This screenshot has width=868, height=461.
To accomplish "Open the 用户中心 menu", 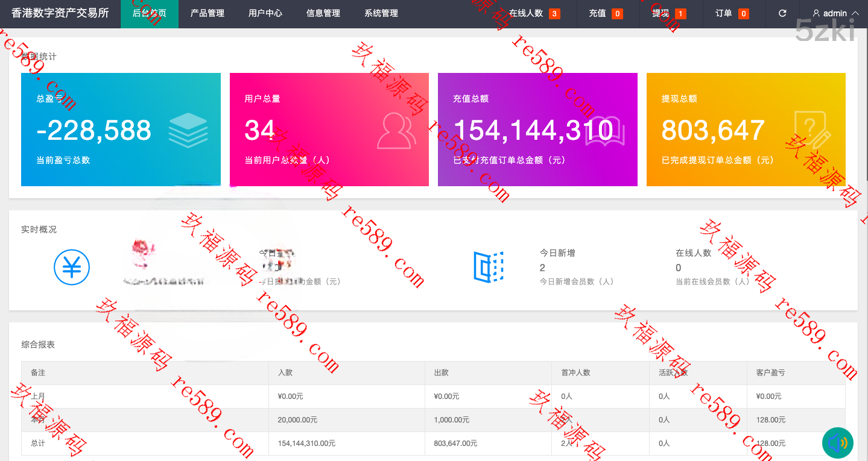I will coord(265,13).
